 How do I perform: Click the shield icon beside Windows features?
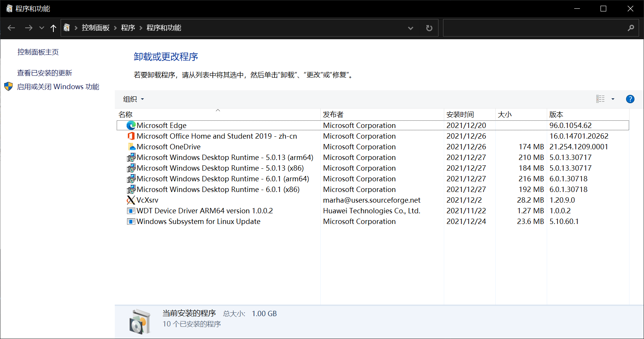pyautogui.click(x=8, y=86)
